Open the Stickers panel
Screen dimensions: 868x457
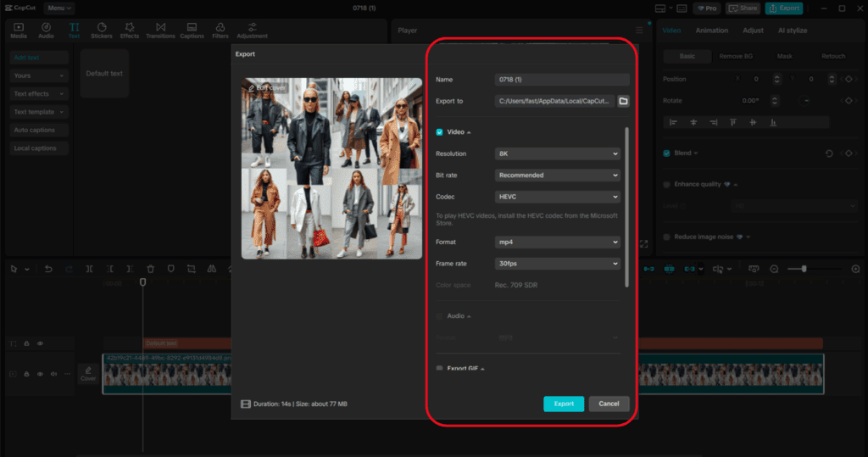(x=102, y=31)
